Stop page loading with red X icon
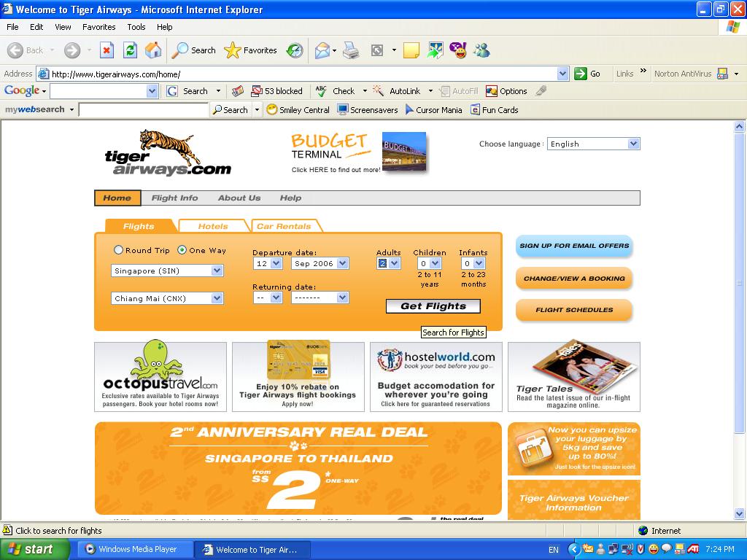The height and width of the screenshot is (560, 747). click(x=107, y=50)
